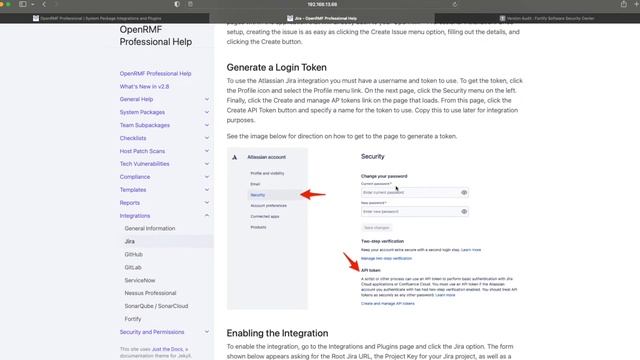Open the Share icon in Safari toolbar
Screen dimensions: 640x360
pos(624,4)
